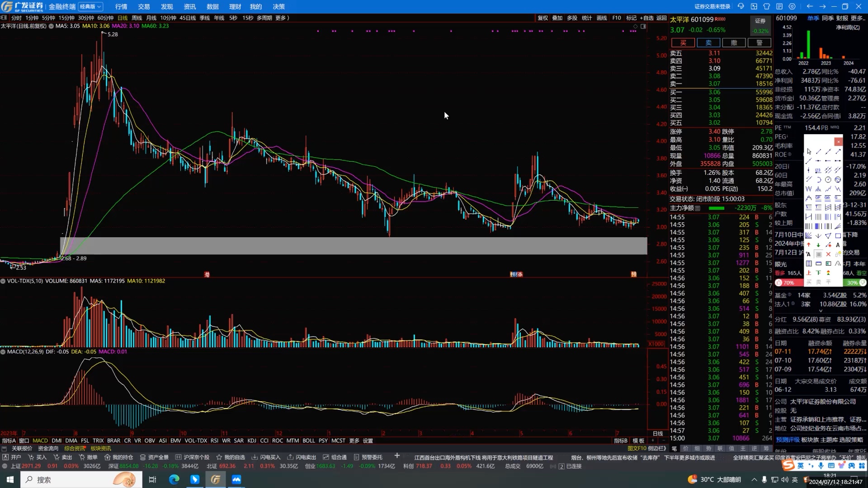Close the drawing tools palette
Viewport: 868px width, 488px height.
(838, 141)
